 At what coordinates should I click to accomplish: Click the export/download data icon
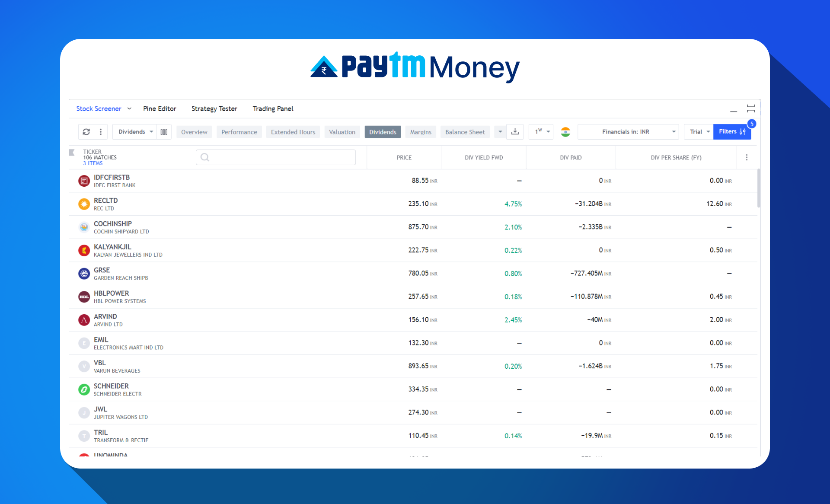[x=515, y=131]
